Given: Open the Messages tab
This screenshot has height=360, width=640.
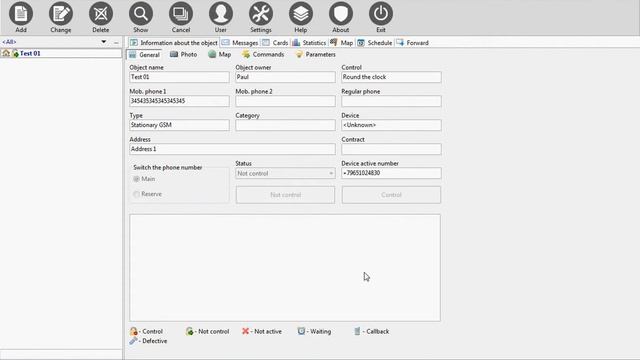Looking at the screenshot, I should tap(240, 42).
